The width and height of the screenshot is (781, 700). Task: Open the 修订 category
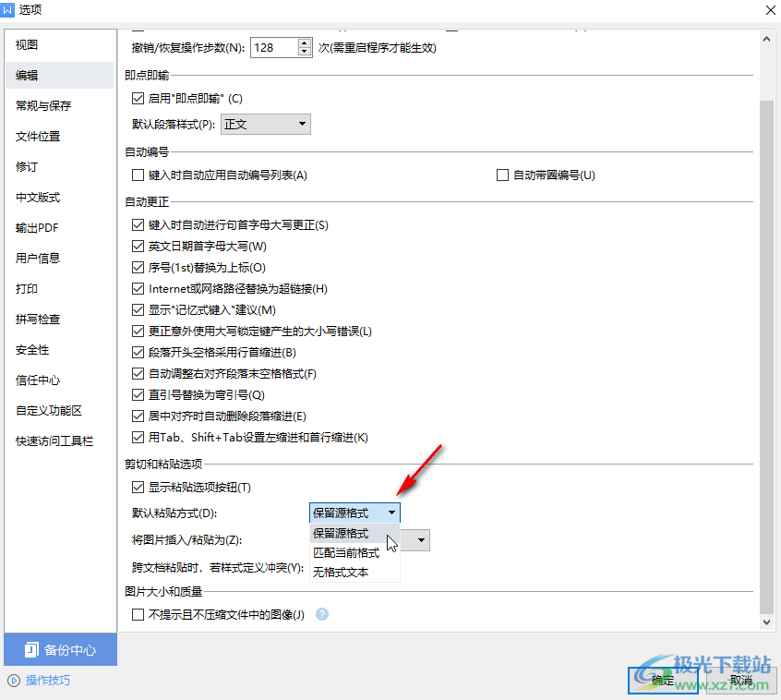[60, 167]
